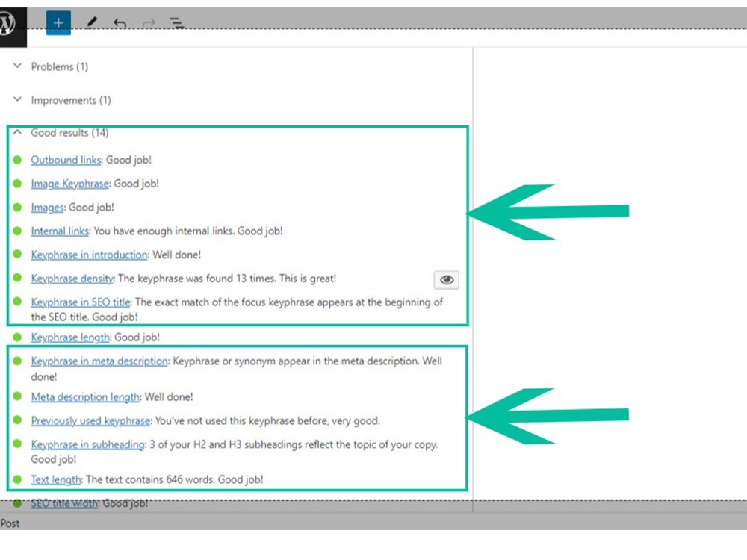Open the Keyphrase in meta description link
Viewport: 747px width, 560px height.
[99, 361]
